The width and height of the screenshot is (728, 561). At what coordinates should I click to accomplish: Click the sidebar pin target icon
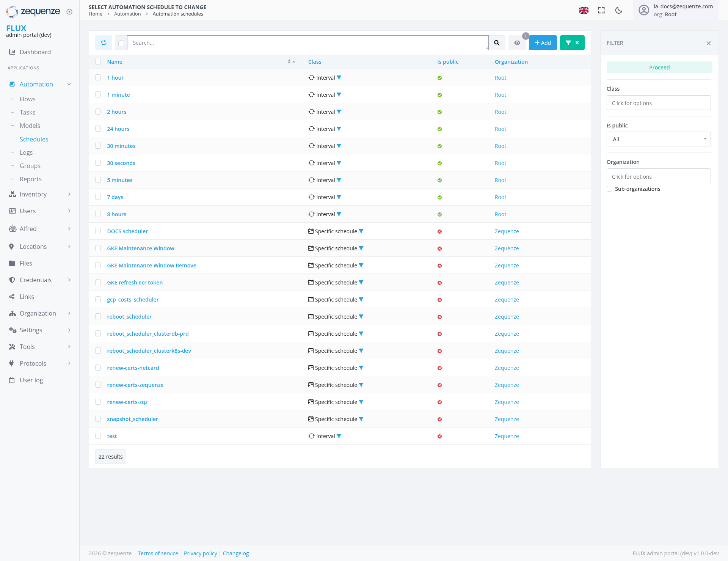pyautogui.click(x=69, y=12)
